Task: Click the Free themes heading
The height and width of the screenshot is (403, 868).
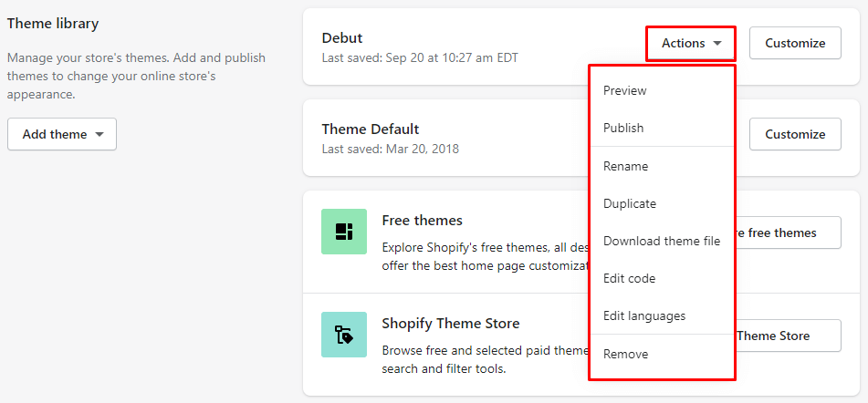Action: coord(422,220)
